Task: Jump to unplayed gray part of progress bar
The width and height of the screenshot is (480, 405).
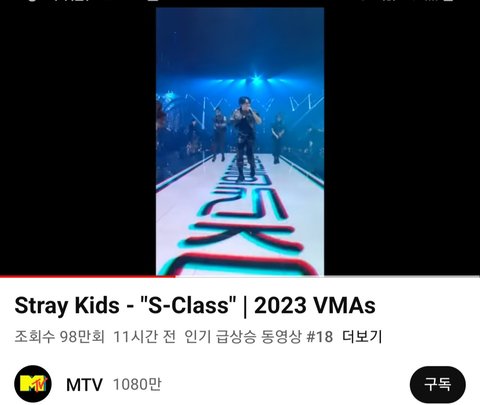Action: 327,276
